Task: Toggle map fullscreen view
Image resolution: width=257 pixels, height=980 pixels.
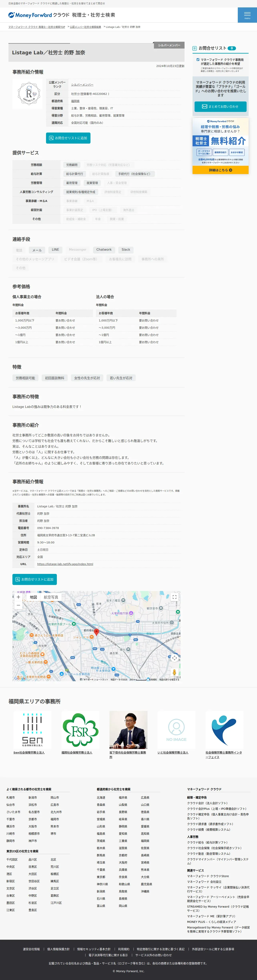Action: point(174,597)
